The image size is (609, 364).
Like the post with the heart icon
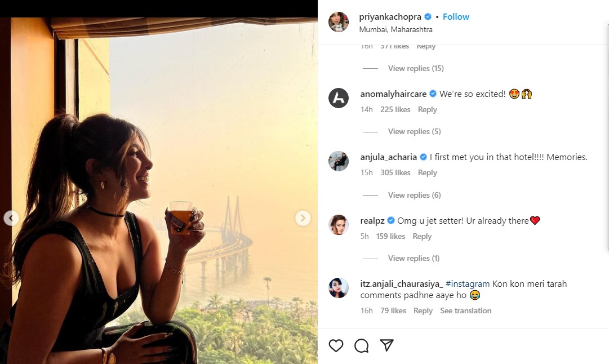(336, 345)
